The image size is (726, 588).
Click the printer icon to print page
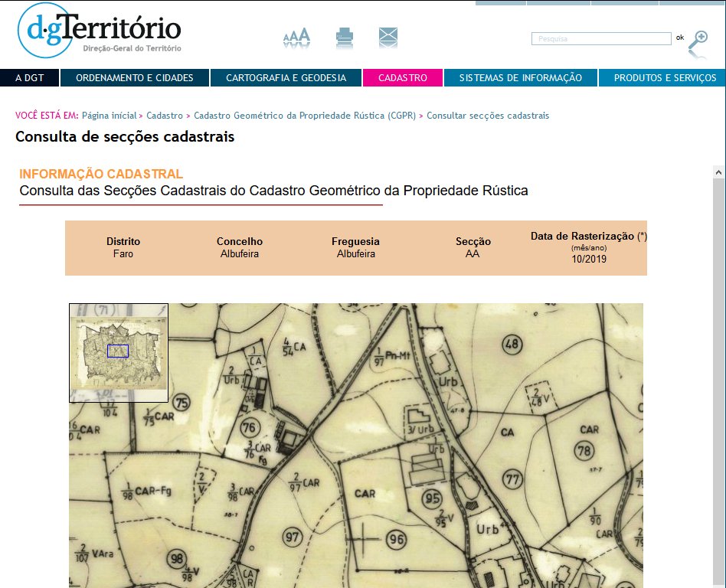click(x=344, y=36)
